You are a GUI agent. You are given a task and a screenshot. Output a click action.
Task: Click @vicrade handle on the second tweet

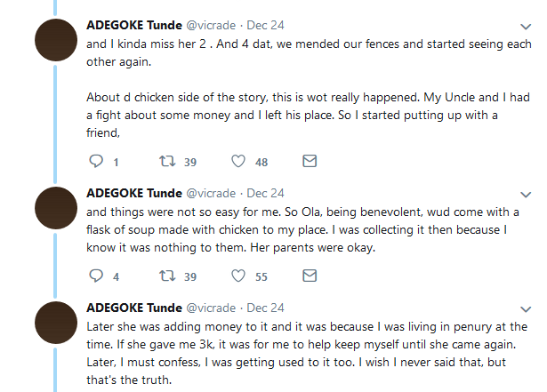(x=211, y=194)
